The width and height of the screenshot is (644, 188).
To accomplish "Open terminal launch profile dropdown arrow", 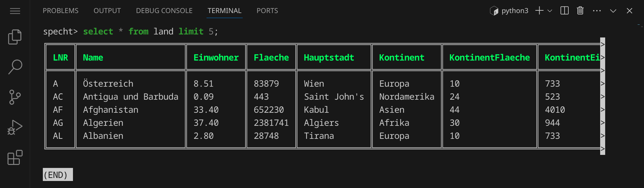I will point(550,11).
